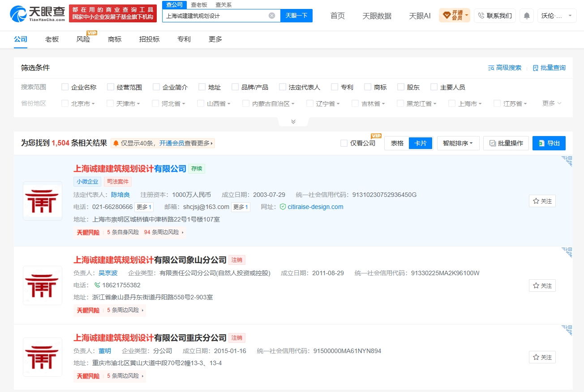Click 司法案件 tag on first result
This screenshot has width=584, height=392.
click(x=118, y=182)
